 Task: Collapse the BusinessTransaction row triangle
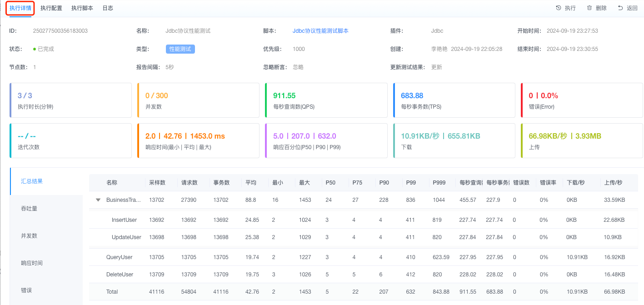(98, 200)
